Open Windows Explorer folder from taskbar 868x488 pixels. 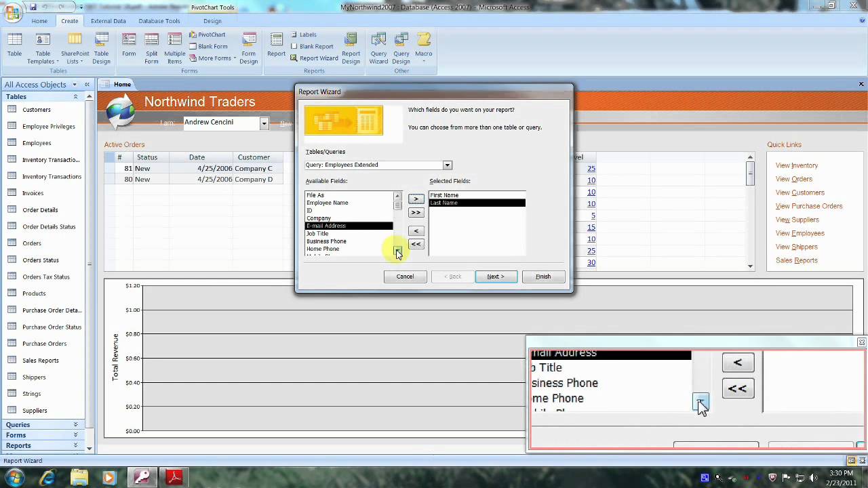(79, 478)
